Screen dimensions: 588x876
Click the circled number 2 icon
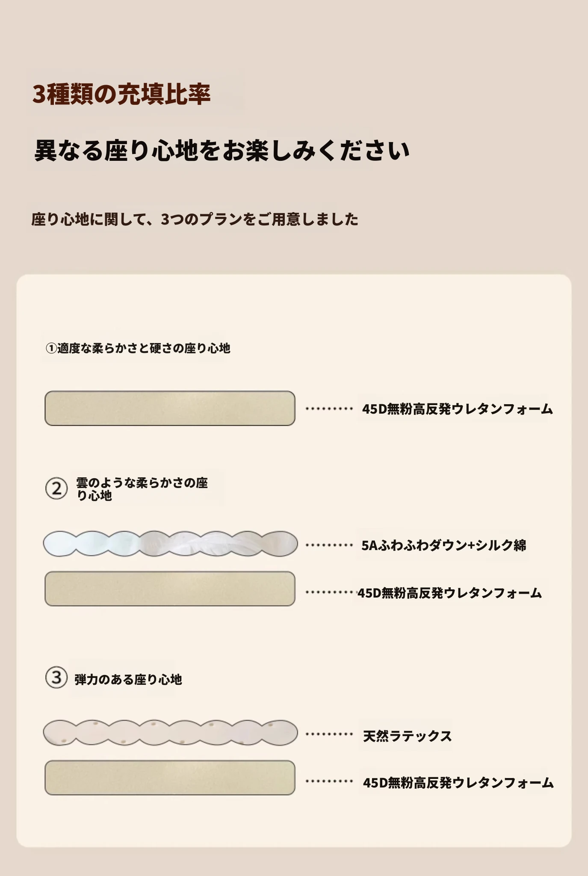[56, 488]
